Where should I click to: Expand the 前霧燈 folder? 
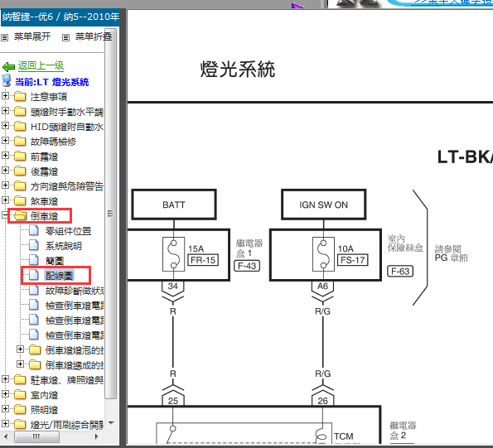click(5, 155)
